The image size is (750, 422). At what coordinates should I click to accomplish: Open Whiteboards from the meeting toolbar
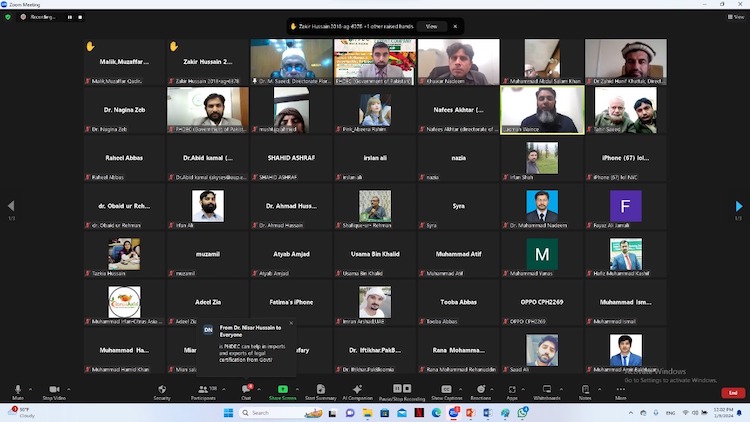(x=547, y=391)
